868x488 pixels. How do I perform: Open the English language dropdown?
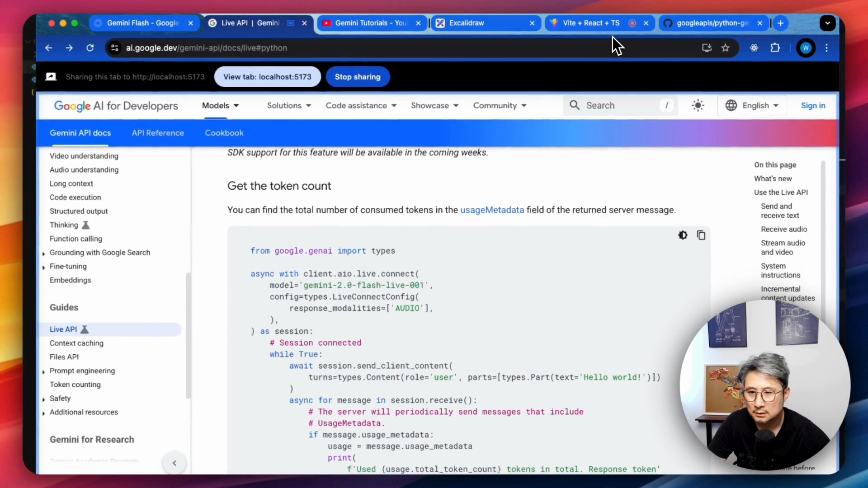pos(752,106)
